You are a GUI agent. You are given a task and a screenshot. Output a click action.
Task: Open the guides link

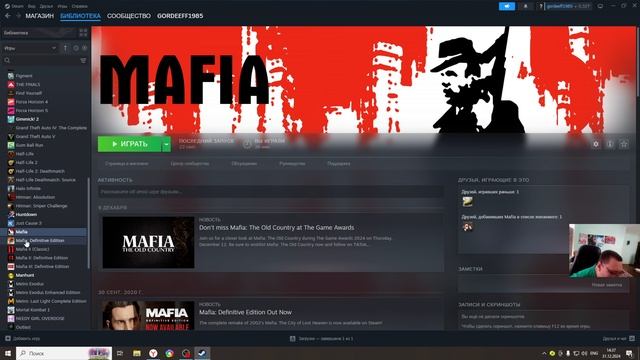click(292, 164)
